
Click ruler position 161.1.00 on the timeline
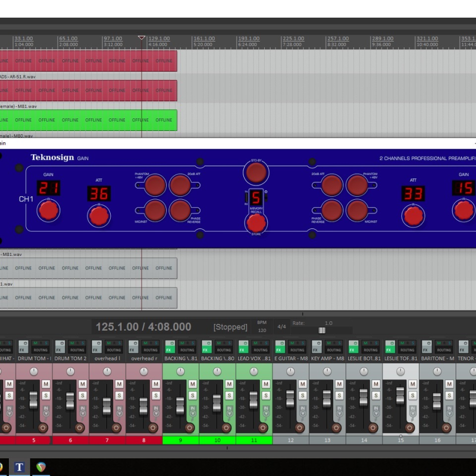(204, 39)
